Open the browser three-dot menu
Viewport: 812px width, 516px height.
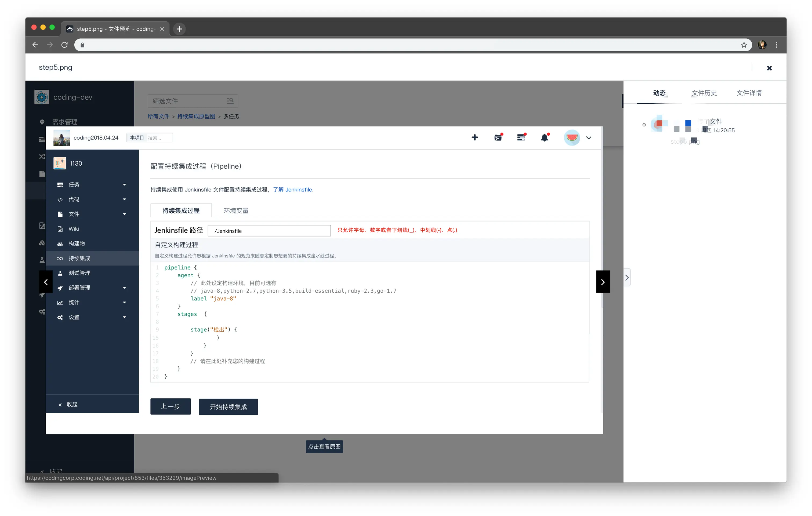pos(777,45)
